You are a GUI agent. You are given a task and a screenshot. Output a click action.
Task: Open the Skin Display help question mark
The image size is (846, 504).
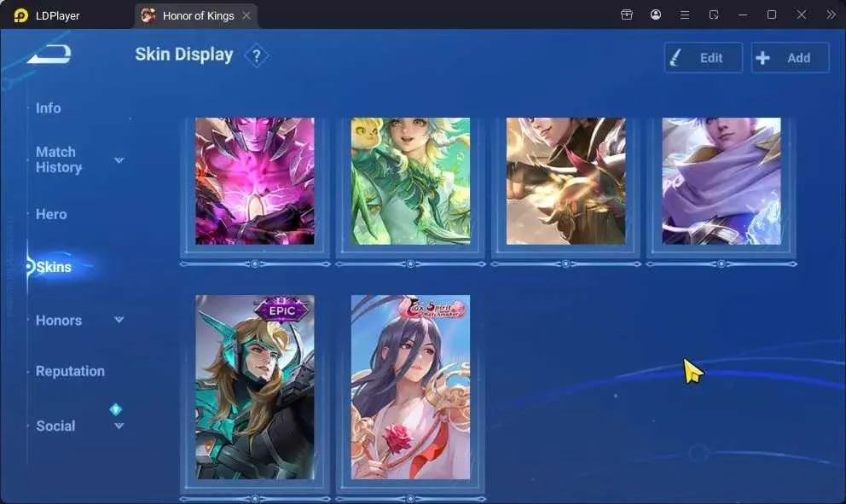(x=257, y=55)
